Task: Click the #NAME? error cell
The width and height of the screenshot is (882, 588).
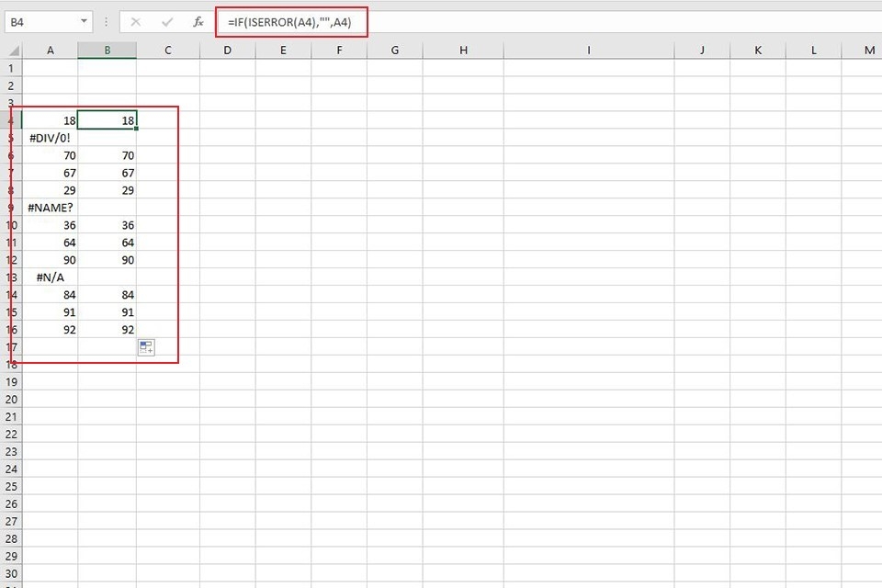Action: (x=50, y=208)
